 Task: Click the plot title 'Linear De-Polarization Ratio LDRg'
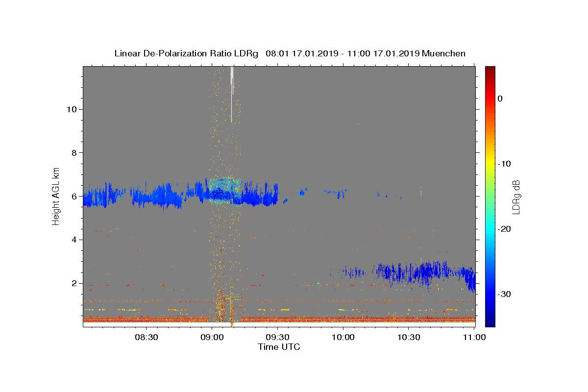pos(186,53)
